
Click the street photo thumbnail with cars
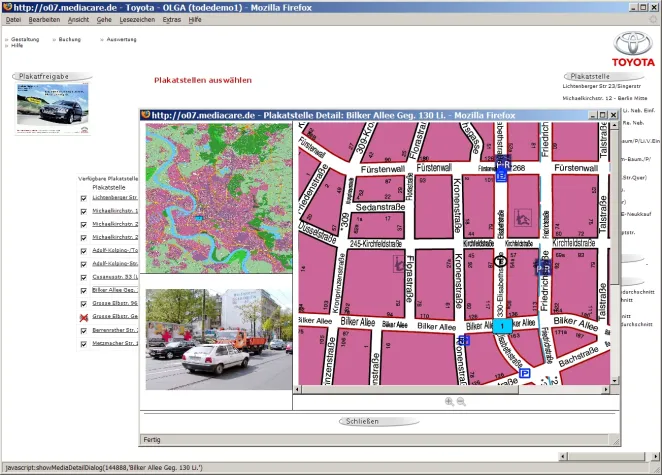(218, 340)
